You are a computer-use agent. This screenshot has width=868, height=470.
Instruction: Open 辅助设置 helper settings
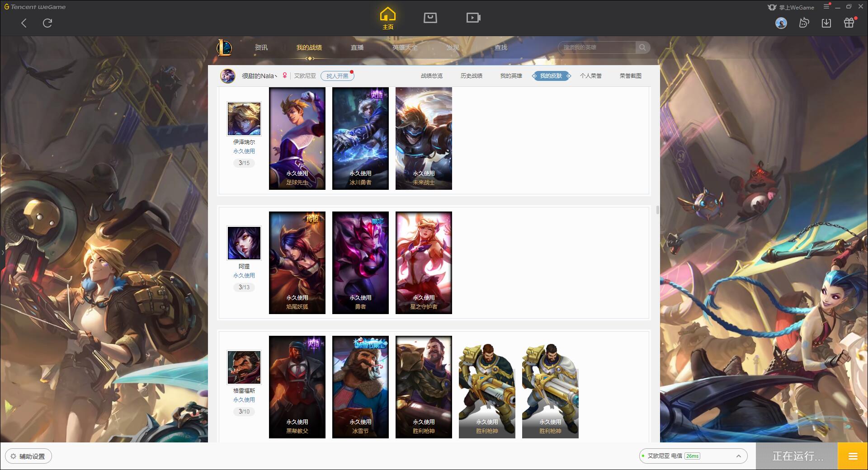point(28,456)
